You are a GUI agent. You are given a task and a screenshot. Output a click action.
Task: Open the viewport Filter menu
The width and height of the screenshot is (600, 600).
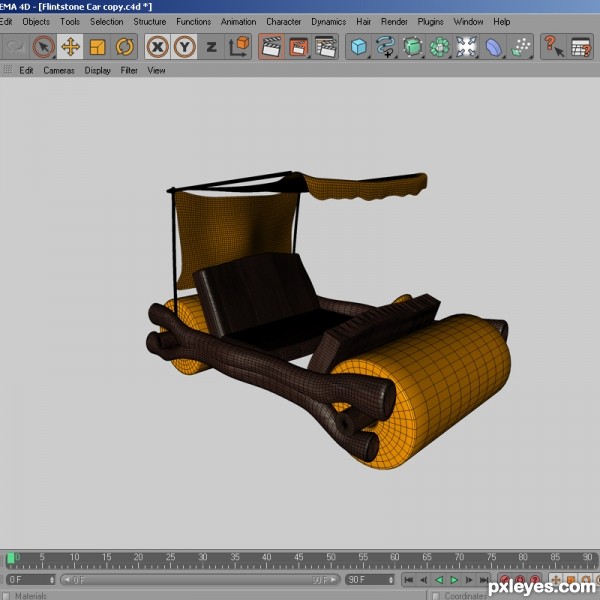pos(129,70)
